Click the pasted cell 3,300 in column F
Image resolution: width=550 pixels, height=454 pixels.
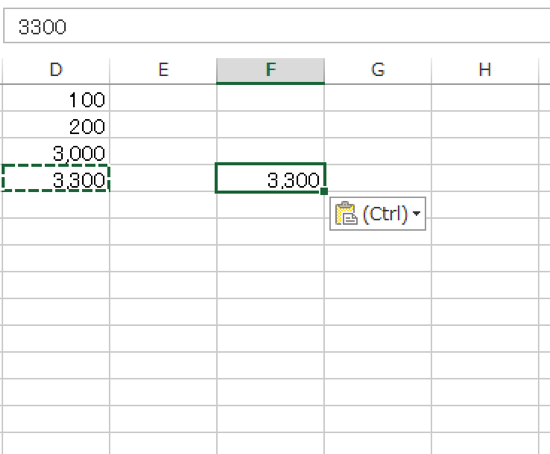(270, 178)
